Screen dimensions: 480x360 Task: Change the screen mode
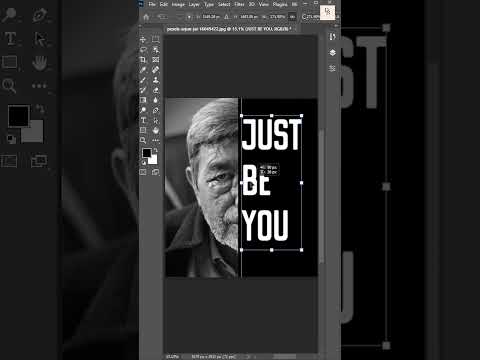155,172
